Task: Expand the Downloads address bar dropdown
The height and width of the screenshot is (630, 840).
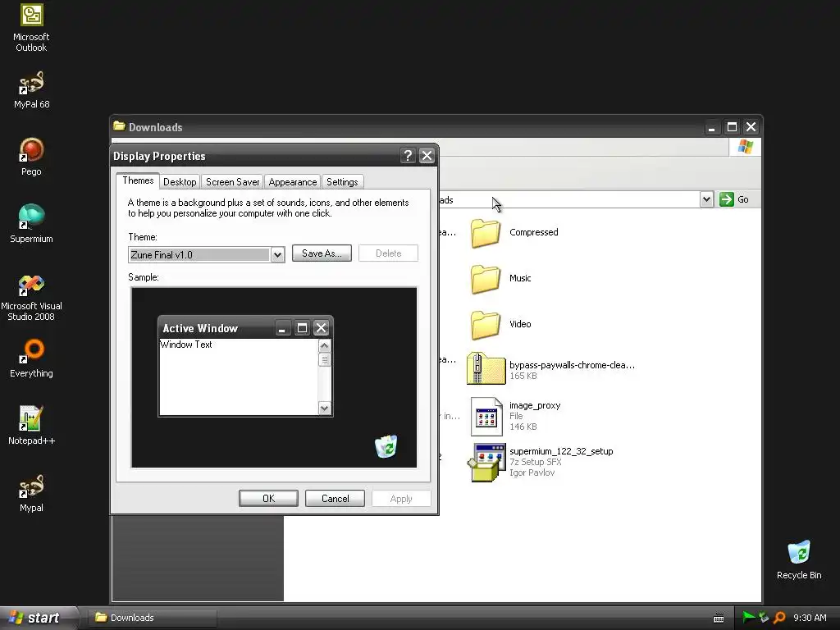Action: point(706,199)
